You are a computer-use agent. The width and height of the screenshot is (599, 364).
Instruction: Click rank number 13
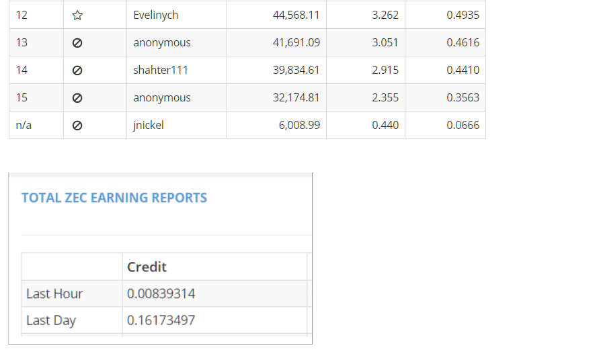coord(22,42)
